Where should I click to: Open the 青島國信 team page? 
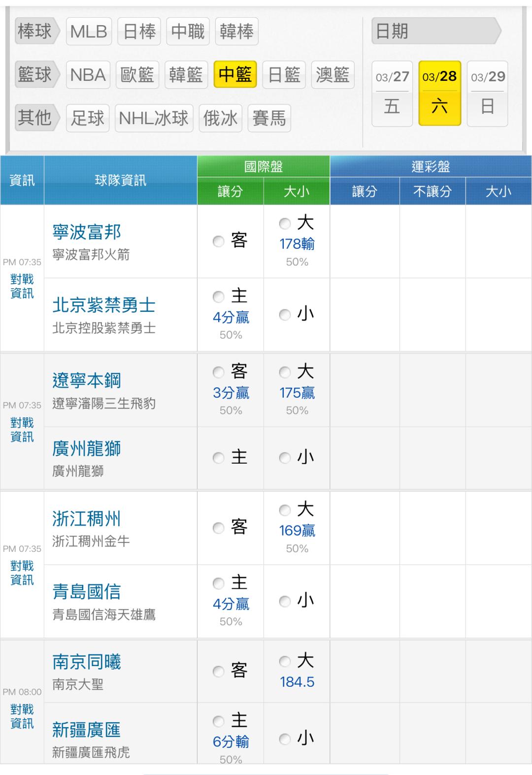tap(87, 592)
